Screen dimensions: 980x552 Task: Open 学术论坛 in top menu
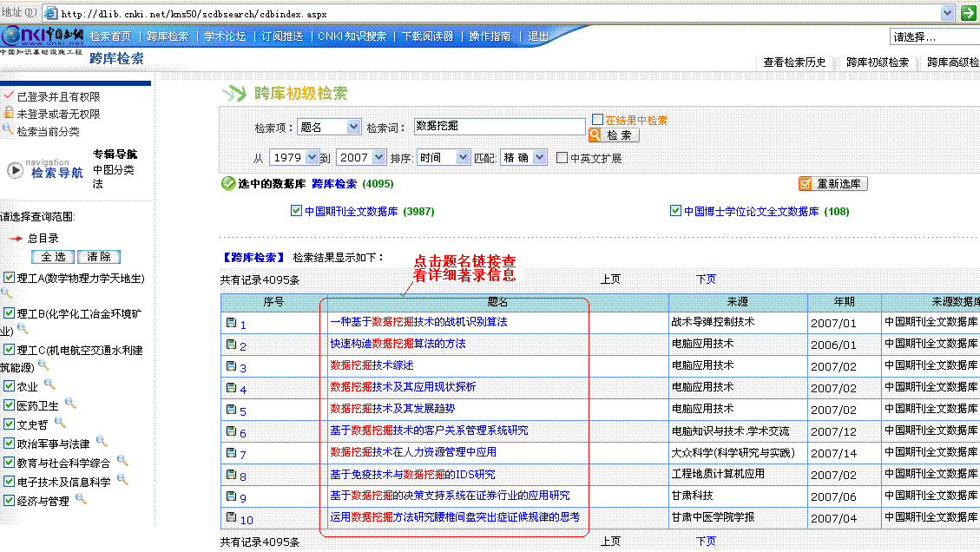coord(225,36)
